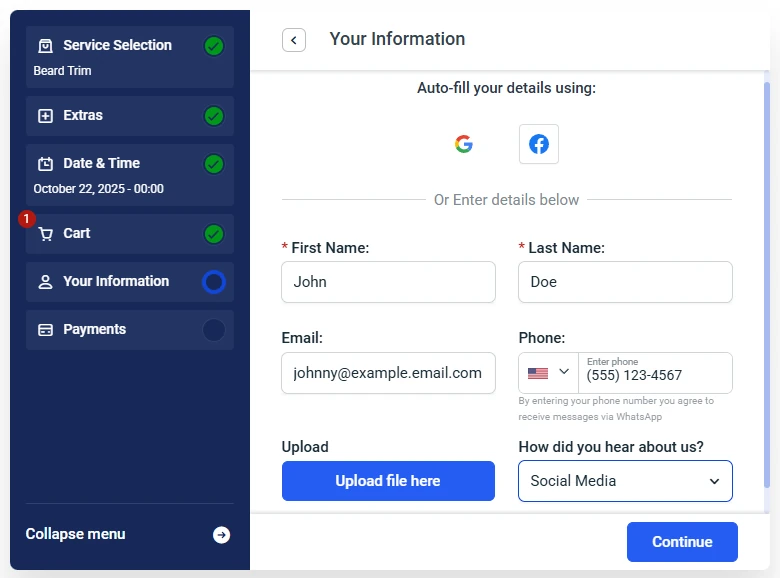Click the Your Information step circle indicator

213,282
